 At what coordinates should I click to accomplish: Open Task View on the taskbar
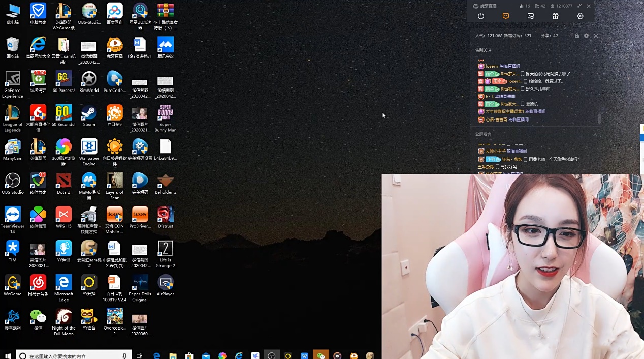click(x=140, y=355)
